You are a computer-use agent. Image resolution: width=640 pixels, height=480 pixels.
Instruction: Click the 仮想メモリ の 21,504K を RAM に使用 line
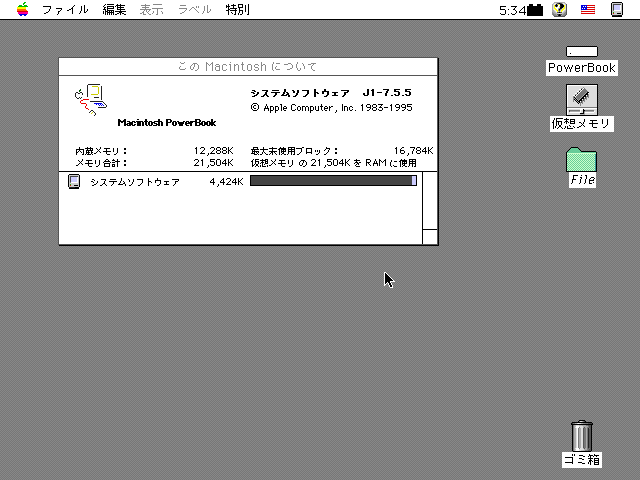click(333, 163)
